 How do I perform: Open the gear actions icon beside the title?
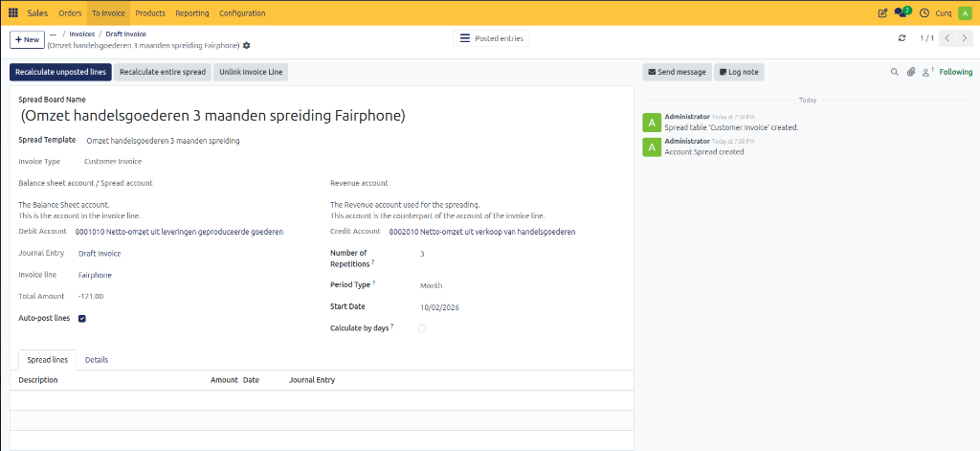246,46
